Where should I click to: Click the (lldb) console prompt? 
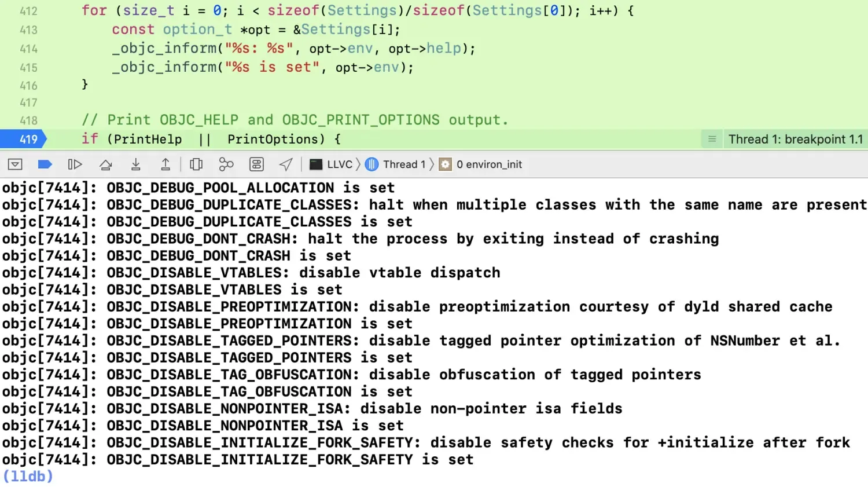pos(28,476)
